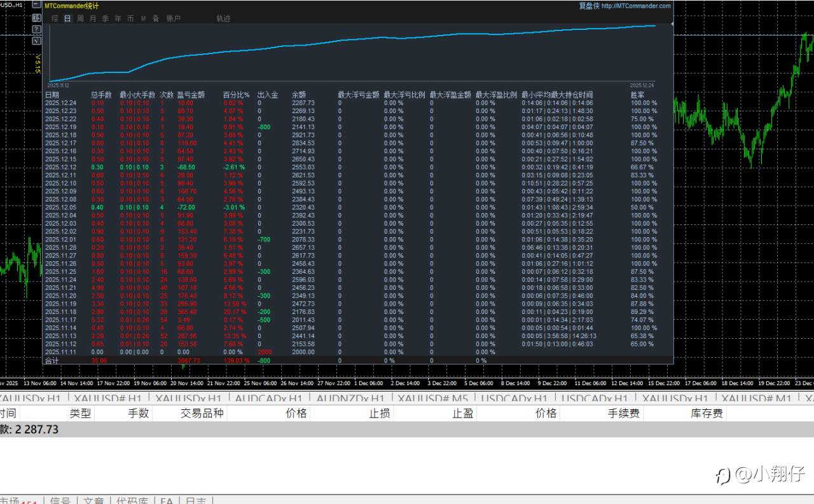Viewport: 814px width, 504px height.
Task: Show the 轨迹 trajectory view
Action: pyautogui.click(x=223, y=18)
